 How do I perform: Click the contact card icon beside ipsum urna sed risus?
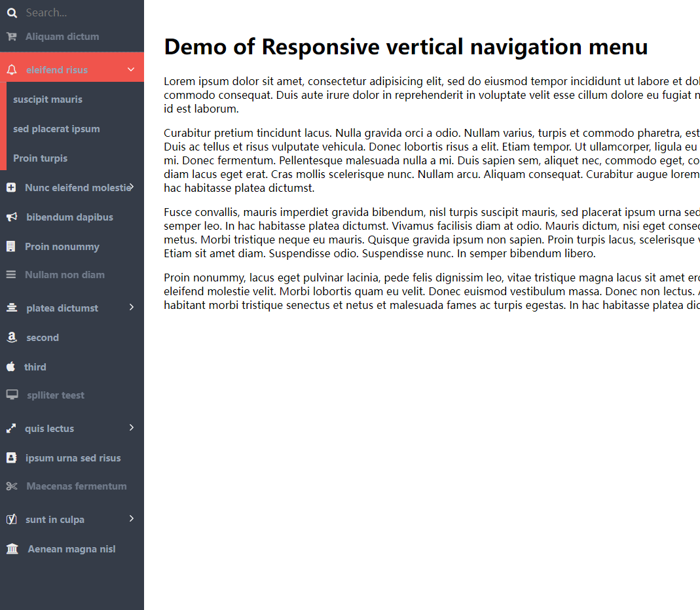12,458
